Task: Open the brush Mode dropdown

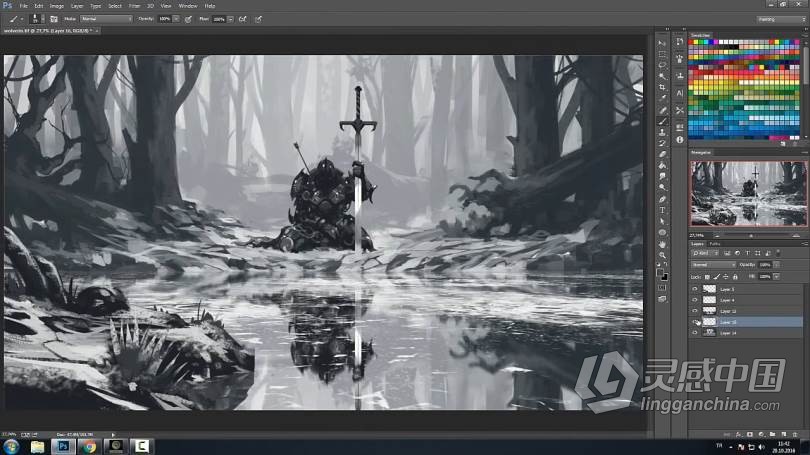Action: pos(106,19)
